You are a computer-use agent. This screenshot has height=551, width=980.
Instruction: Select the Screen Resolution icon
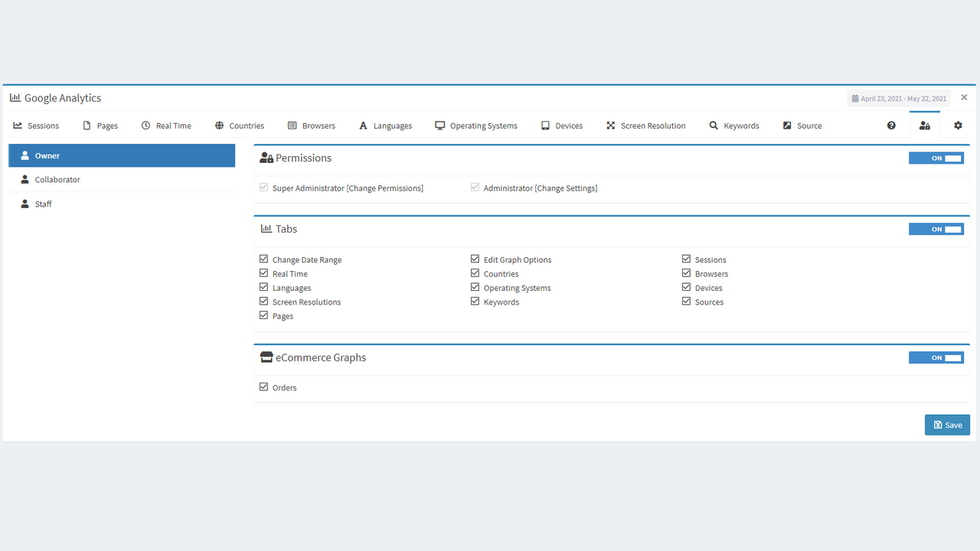[x=611, y=125]
